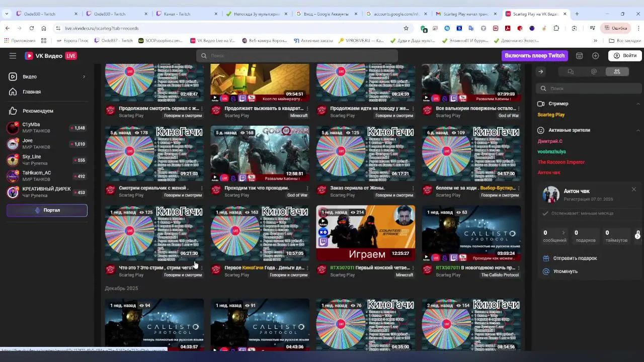Select viewer The Raccoon Emperor
The height and width of the screenshot is (362, 644).
pos(561,162)
